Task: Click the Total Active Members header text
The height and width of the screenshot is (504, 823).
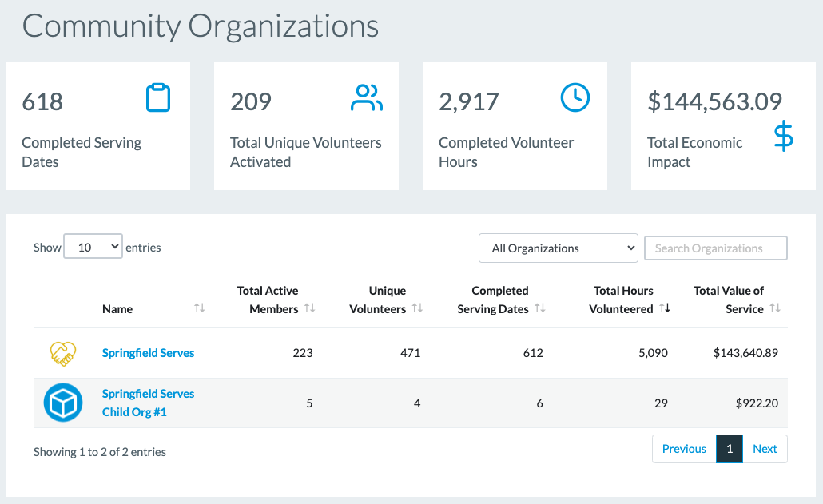Action: point(268,300)
